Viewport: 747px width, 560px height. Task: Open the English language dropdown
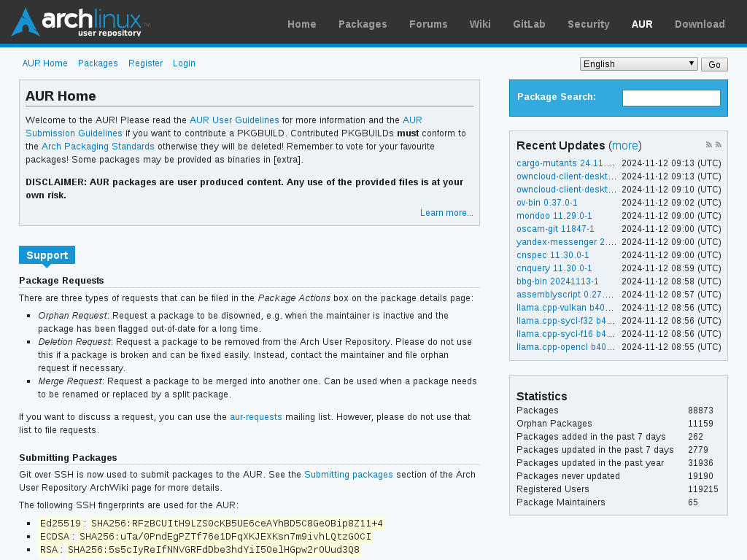pos(638,64)
